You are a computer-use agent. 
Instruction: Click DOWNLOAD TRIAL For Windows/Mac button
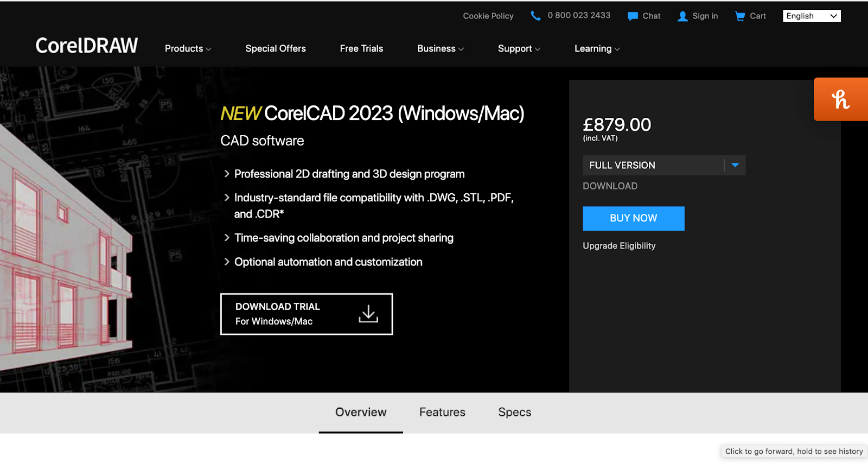(x=307, y=314)
